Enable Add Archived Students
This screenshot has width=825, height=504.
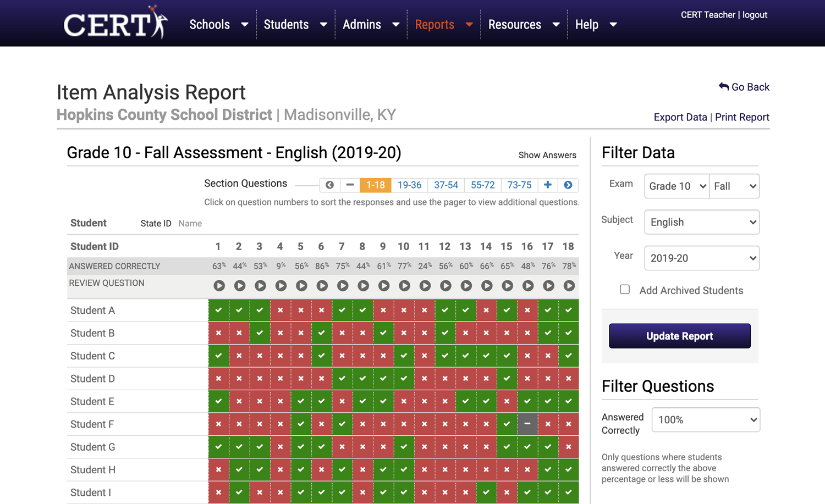(x=625, y=289)
